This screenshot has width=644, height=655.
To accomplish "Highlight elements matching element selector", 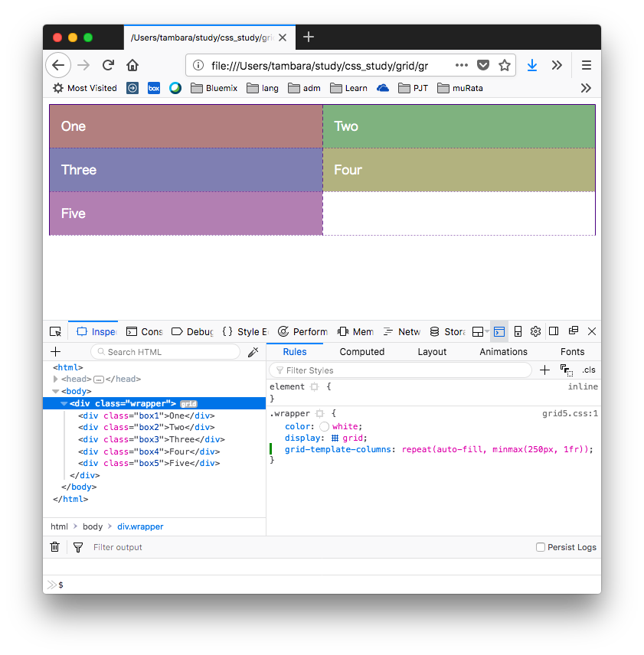I will pyautogui.click(x=314, y=387).
